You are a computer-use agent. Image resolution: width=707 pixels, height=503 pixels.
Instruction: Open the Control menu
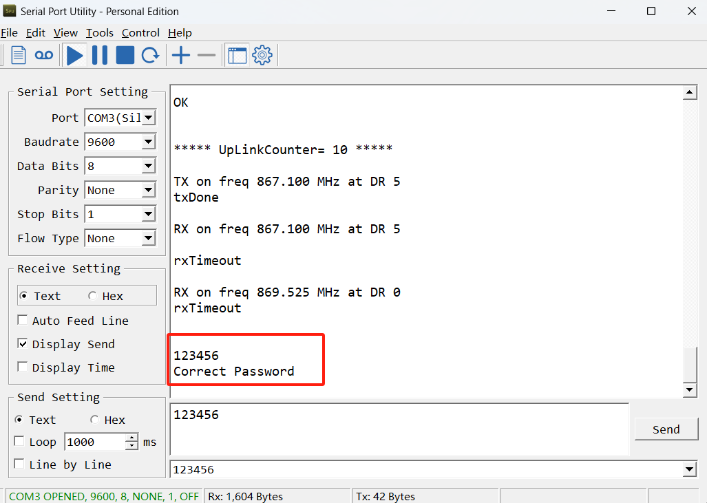tap(141, 33)
